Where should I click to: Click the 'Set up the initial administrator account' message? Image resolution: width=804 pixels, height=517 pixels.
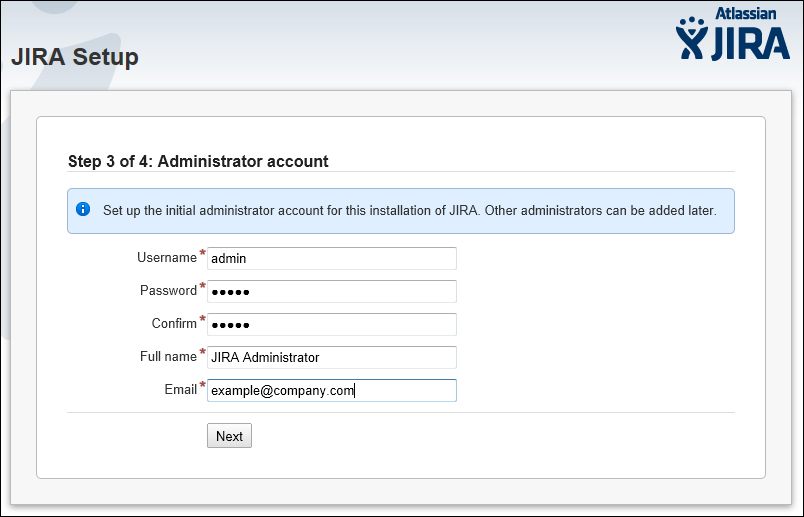point(410,211)
